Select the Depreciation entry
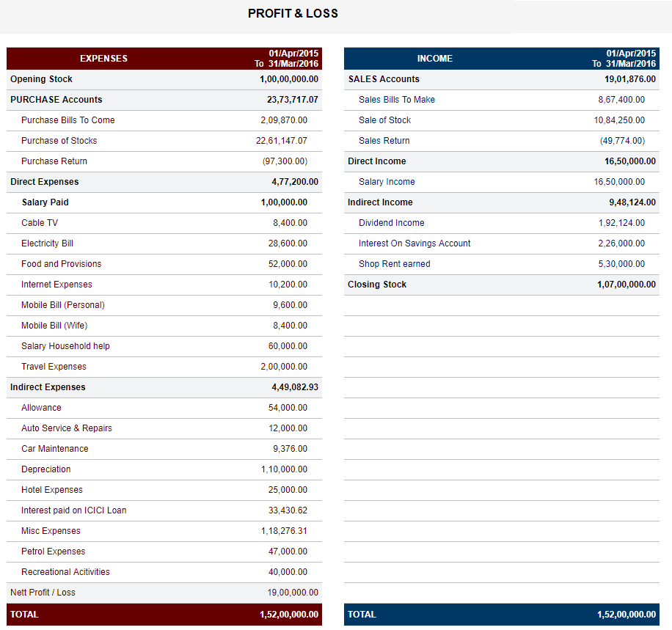 coord(46,470)
